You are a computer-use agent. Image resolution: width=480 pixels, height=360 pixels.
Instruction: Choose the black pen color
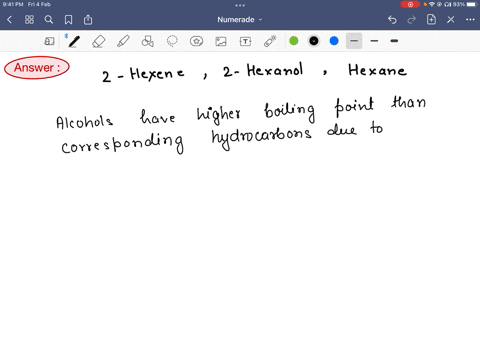coord(314,41)
